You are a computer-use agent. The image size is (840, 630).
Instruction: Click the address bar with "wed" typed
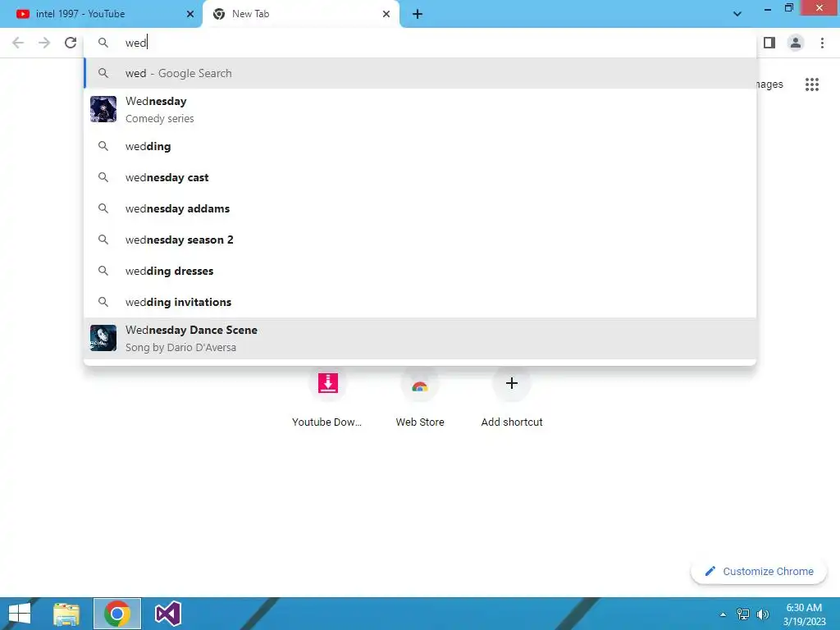click(420, 43)
